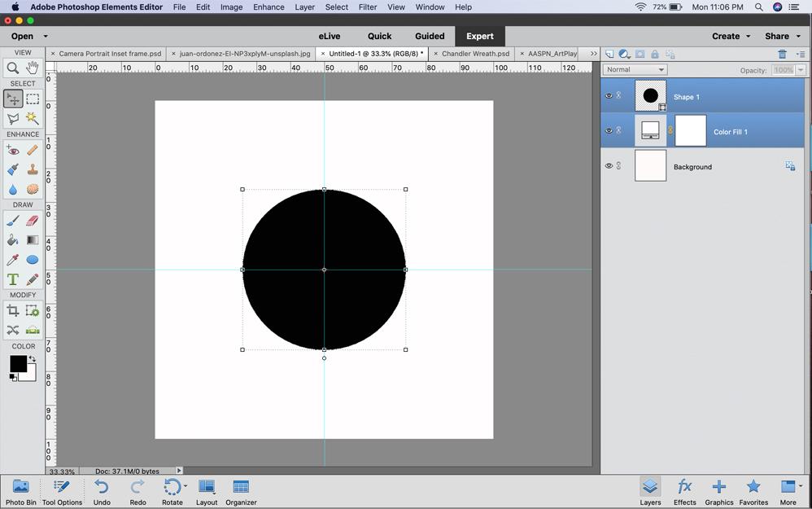Select the Smart Brush tool
The image size is (812, 509).
(13, 169)
